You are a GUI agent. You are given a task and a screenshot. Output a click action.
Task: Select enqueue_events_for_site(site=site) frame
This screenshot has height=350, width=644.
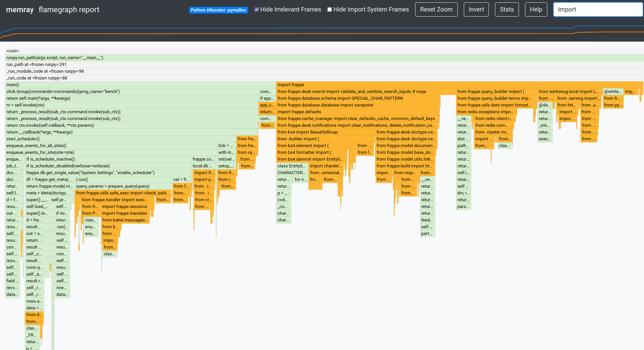point(111,153)
